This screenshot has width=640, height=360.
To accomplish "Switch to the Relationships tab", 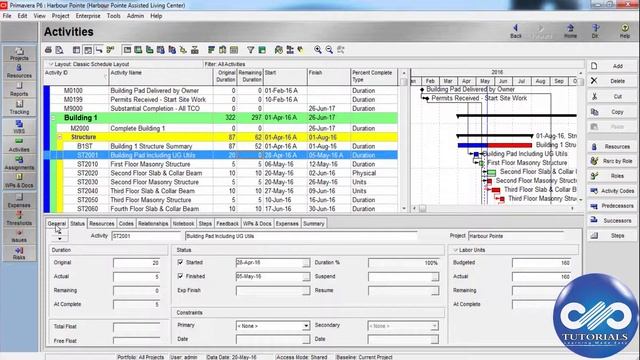I will tap(153, 223).
